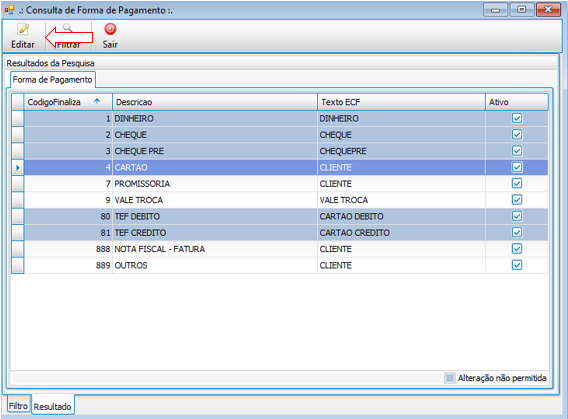Click the sort arrow on CodigoFinaliza column
The image size is (568, 419).
click(97, 101)
